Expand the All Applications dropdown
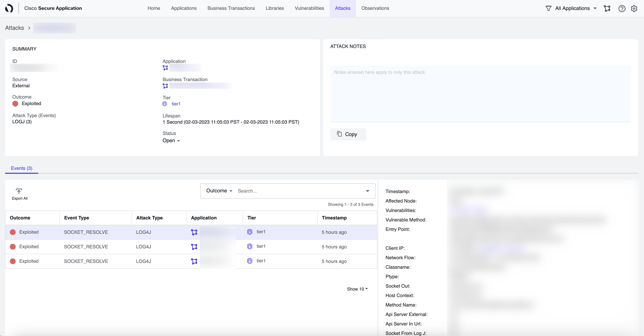Viewport: 644px width, 336px height. coord(576,8)
